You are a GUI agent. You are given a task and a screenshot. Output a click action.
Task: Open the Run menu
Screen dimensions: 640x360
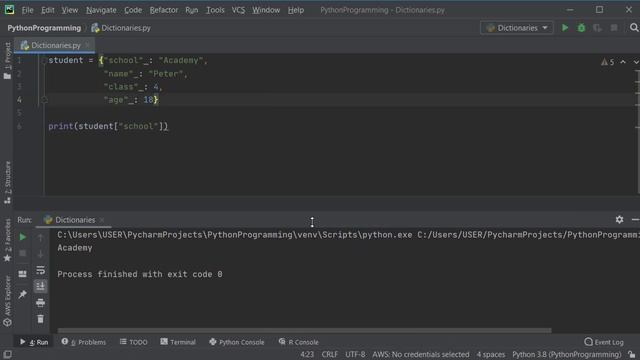pos(191,10)
